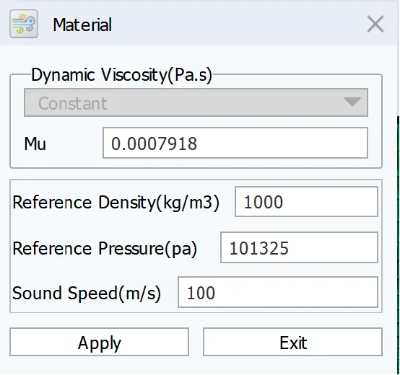This screenshot has width=400, height=375.
Task: Open the Constant viscosity type dropdown
Action: [x=196, y=102]
